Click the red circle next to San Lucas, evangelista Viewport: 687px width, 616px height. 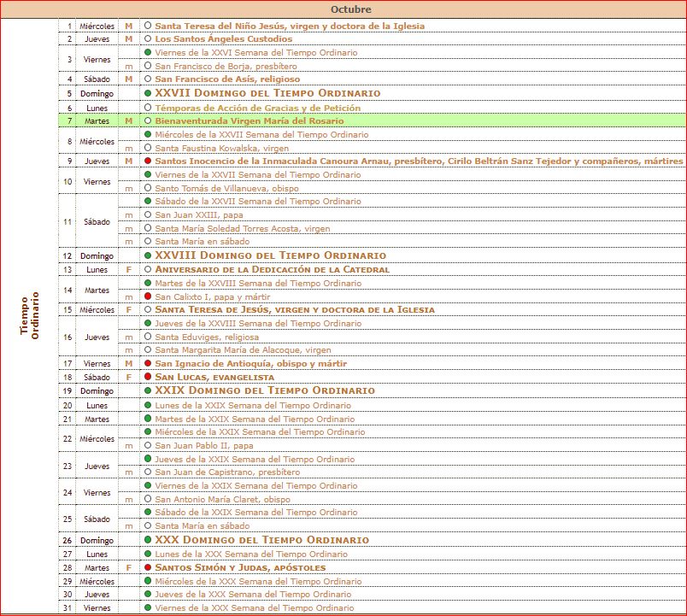(x=149, y=377)
